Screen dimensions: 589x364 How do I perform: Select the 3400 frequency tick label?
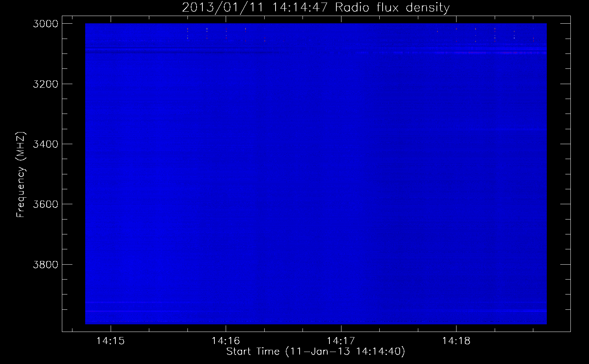click(46, 144)
